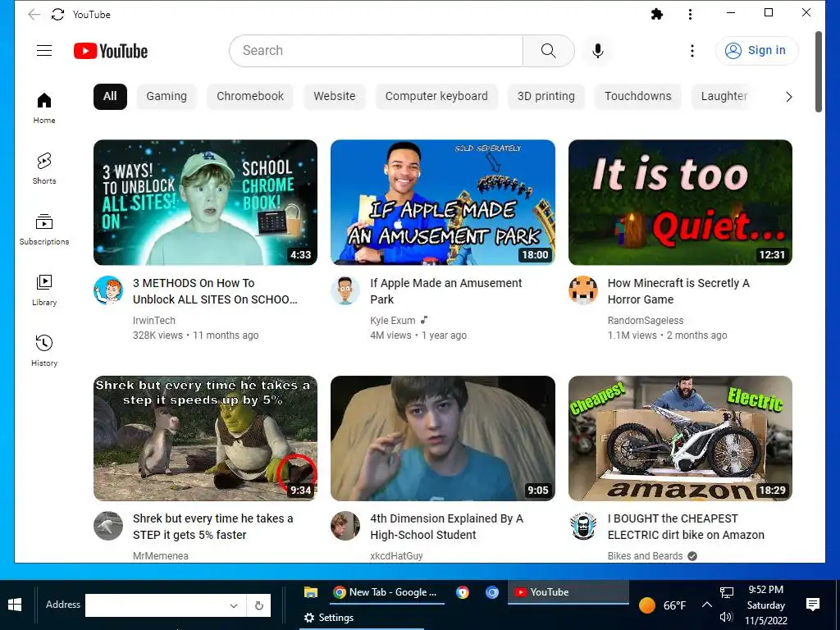Viewport: 840px width, 630px height.
Task: Click in the YouTube Search field
Action: 376,50
